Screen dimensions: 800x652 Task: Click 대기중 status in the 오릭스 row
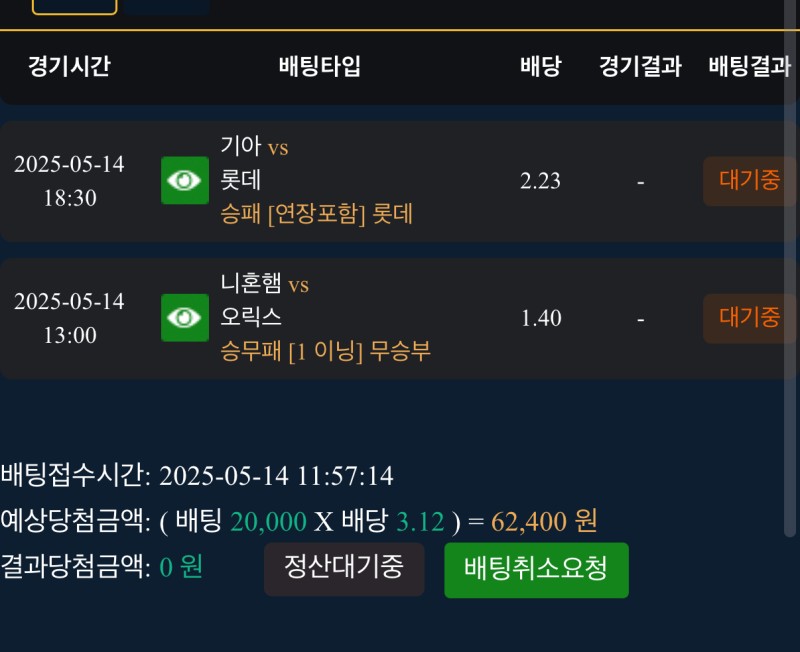749,318
